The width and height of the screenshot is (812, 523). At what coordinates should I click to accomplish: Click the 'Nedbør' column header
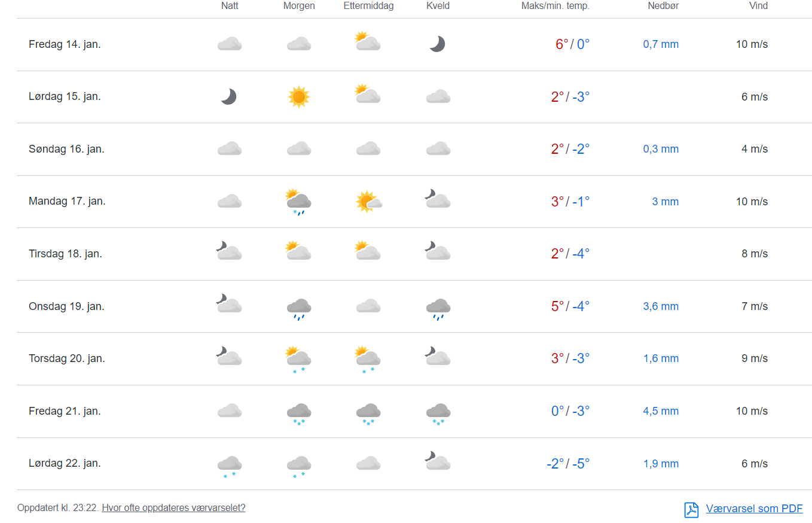pyautogui.click(x=663, y=6)
